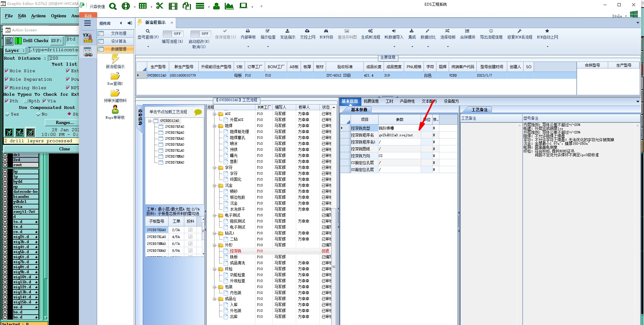Toggle the Missing Holes checkbox in Action Screen
Viewport: 644px width, 325px height.
[x=7, y=88]
